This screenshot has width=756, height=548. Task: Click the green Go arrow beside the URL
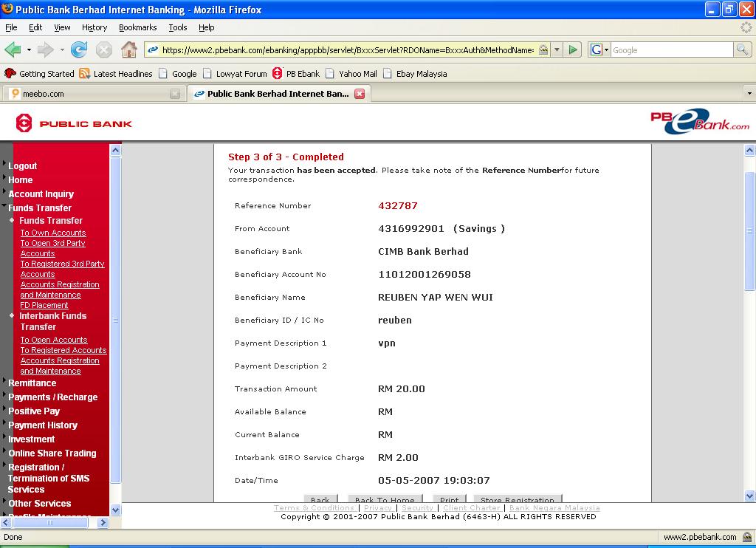pos(573,49)
